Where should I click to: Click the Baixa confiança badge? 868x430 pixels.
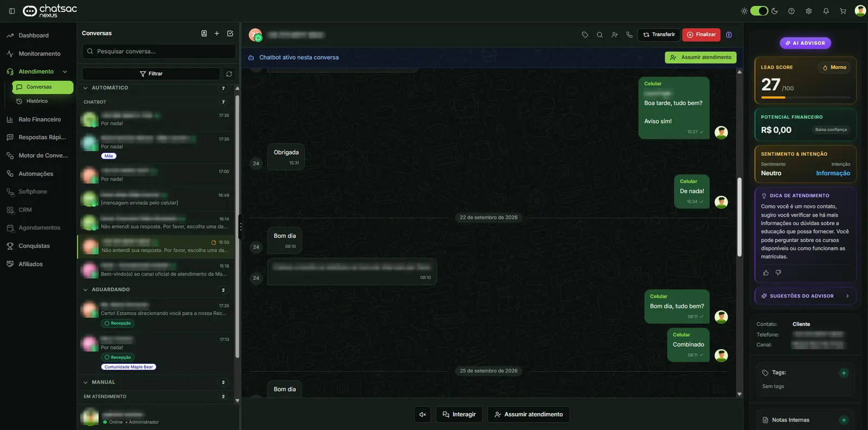coord(831,130)
